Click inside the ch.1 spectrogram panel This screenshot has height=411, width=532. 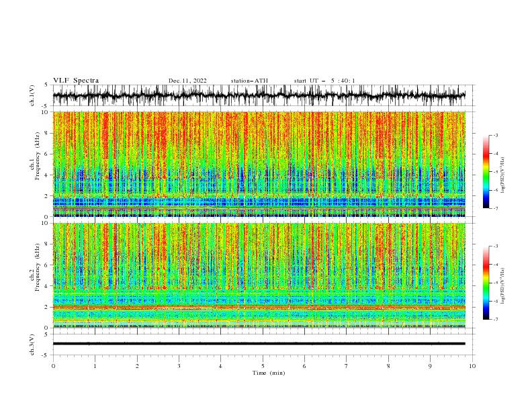pyautogui.click(x=259, y=164)
